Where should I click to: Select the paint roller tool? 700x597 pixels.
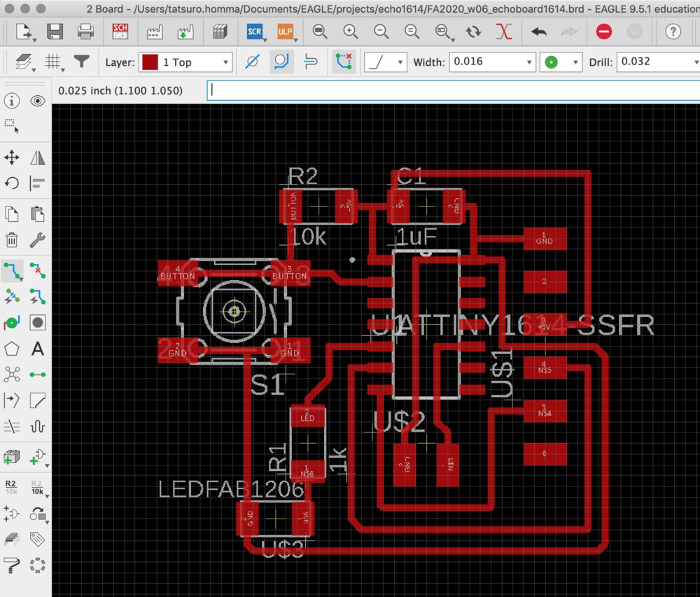click(x=12, y=566)
